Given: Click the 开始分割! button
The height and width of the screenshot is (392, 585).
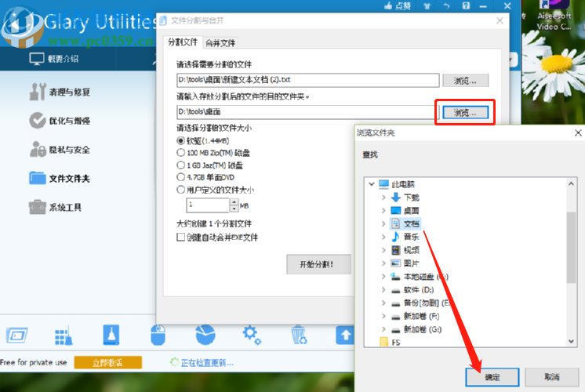Looking at the screenshot, I should (x=318, y=264).
